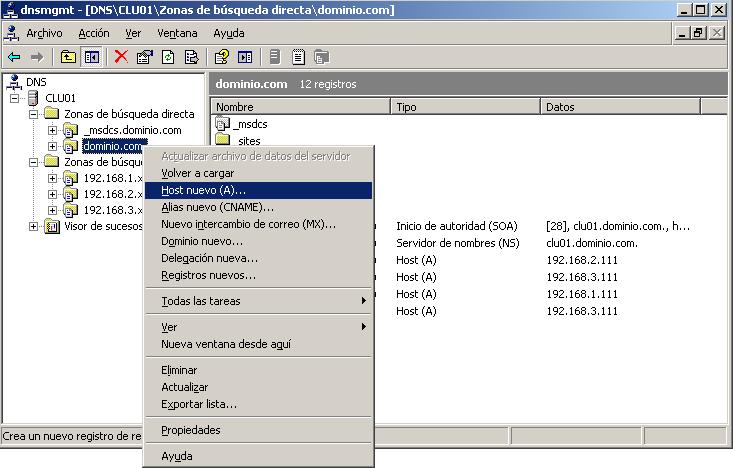Screen dimensions: 733x468
Task: Choose Ayuda at the context menu bottom
Action: click(259, 456)
